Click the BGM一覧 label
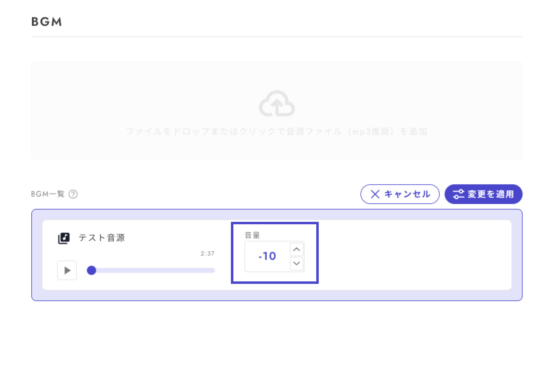The width and height of the screenshot is (557, 392). pos(48,194)
